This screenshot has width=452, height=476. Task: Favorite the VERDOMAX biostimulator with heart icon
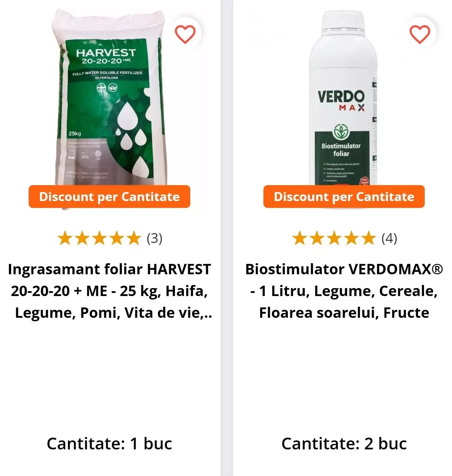point(420,34)
